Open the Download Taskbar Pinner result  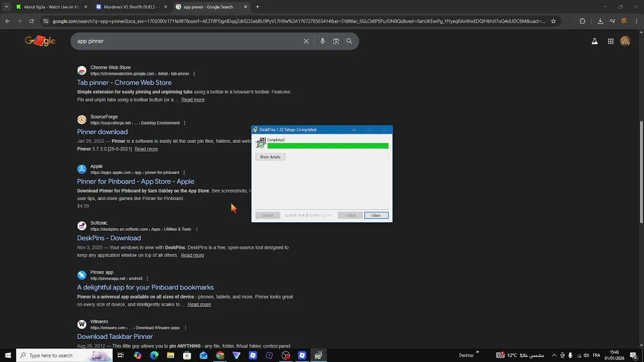point(115,337)
